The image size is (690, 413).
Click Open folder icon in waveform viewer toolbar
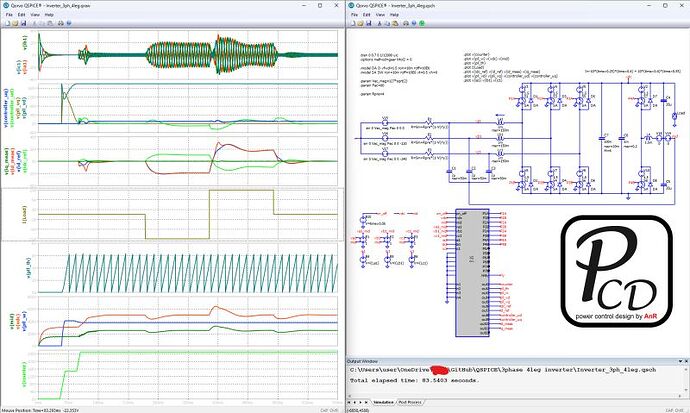16,25
